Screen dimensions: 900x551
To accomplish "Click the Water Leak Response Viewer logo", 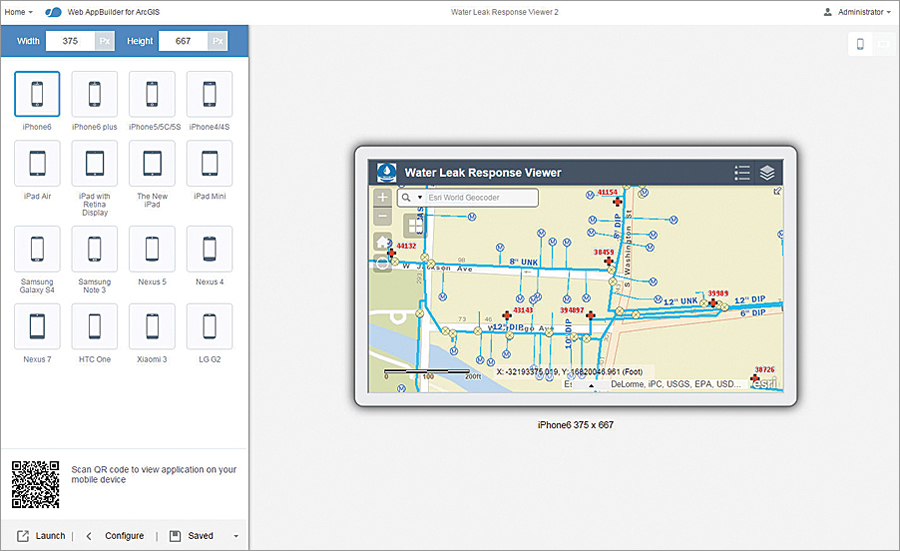I will click(x=386, y=172).
